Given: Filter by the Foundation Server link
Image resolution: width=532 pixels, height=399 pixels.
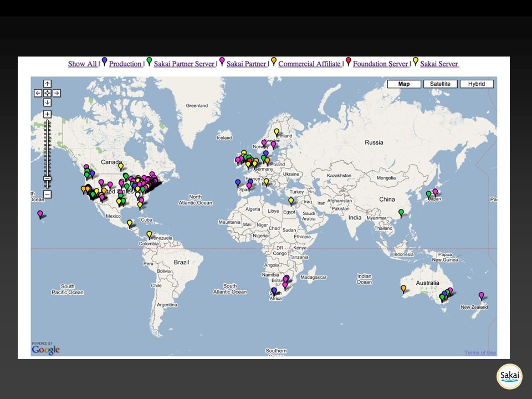Looking at the screenshot, I should (x=381, y=64).
